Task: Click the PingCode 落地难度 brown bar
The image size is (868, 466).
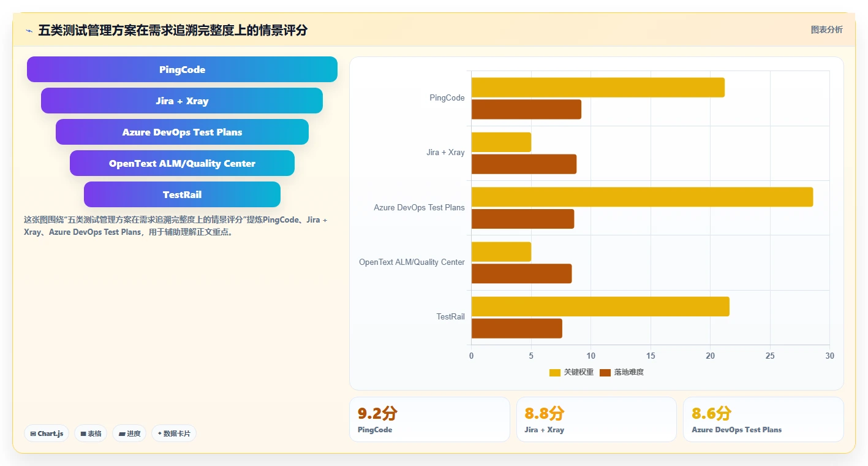Action: tap(526, 109)
